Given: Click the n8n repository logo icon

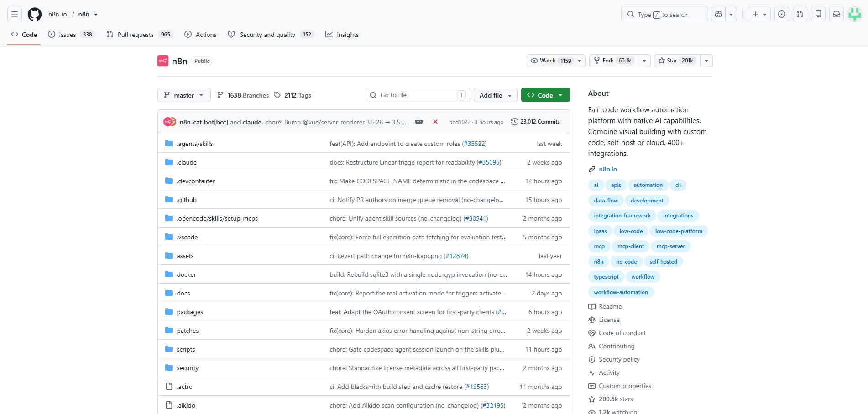Looking at the screenshot, I should pos(163,61).
